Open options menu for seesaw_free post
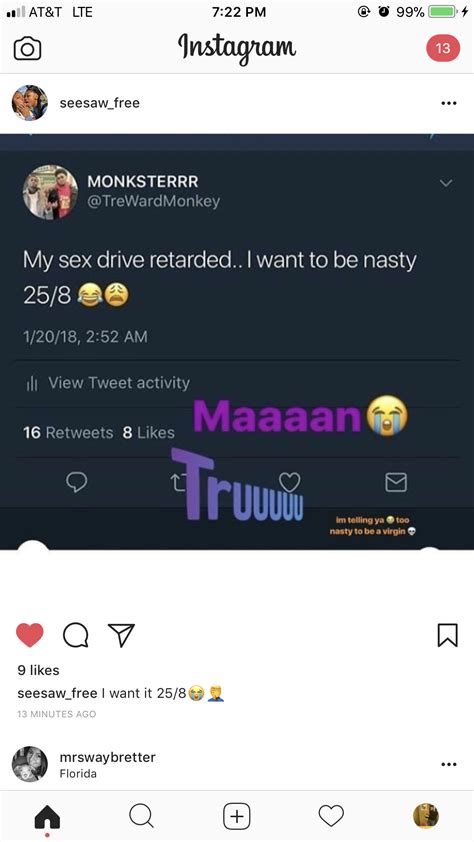 pyautogui.click(x=449, y=103)
